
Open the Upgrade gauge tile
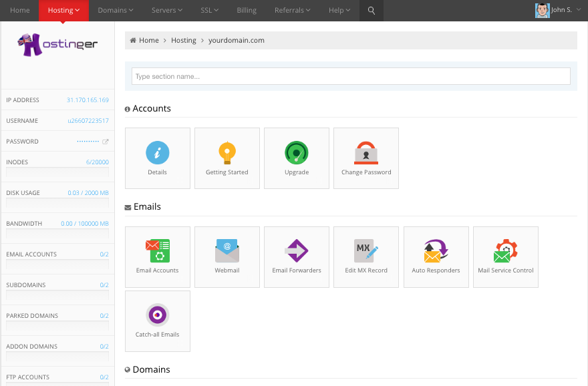click(x=297, y=158)
